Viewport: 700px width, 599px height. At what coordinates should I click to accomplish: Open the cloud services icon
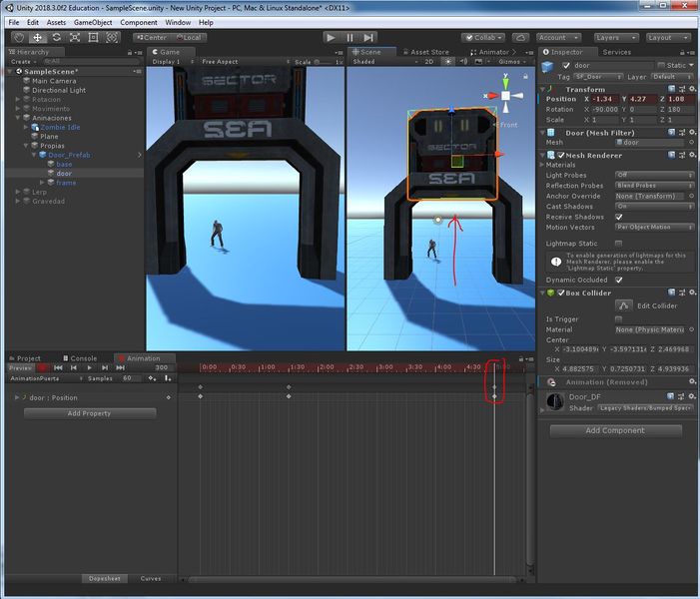click(x=520, y=38)
